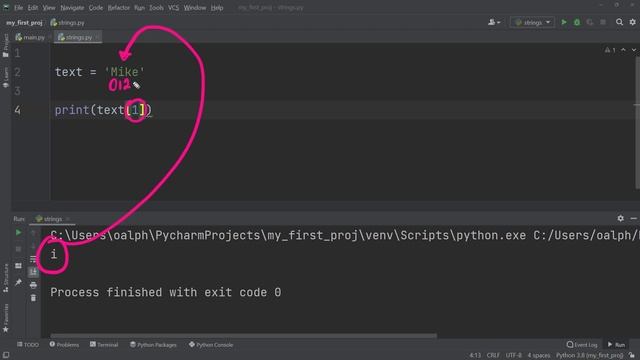
Task: Open the Run menu
Action: click(139, 8)
